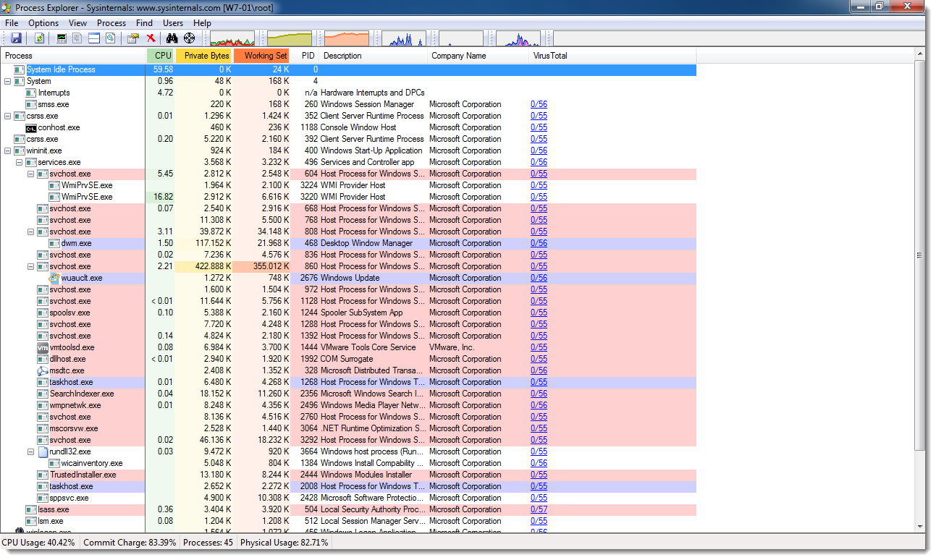Click the orange physical memory mini graph

pos(347,38)
